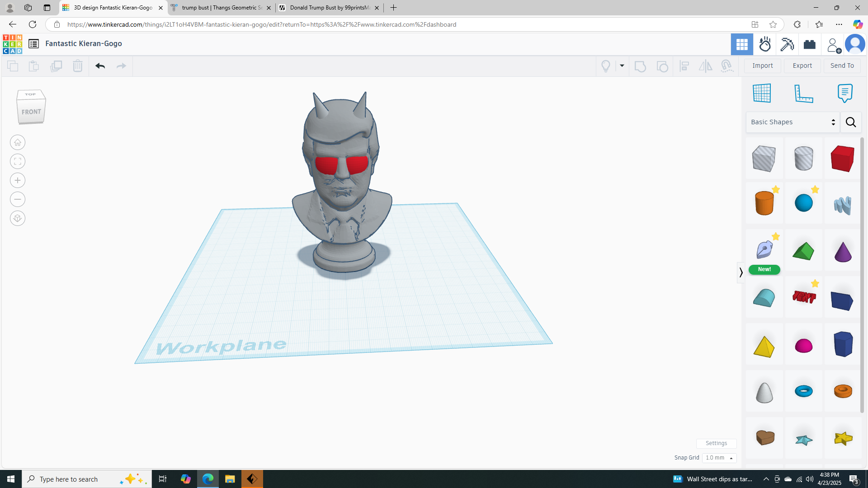Screen dimensions: 868x488
Task: Pick the purple Cone shape
Action: [x=842, y=251]
